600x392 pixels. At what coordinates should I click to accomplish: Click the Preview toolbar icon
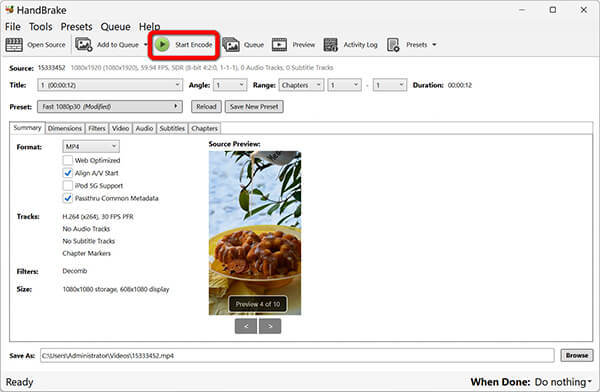click(x=279, y=45)
